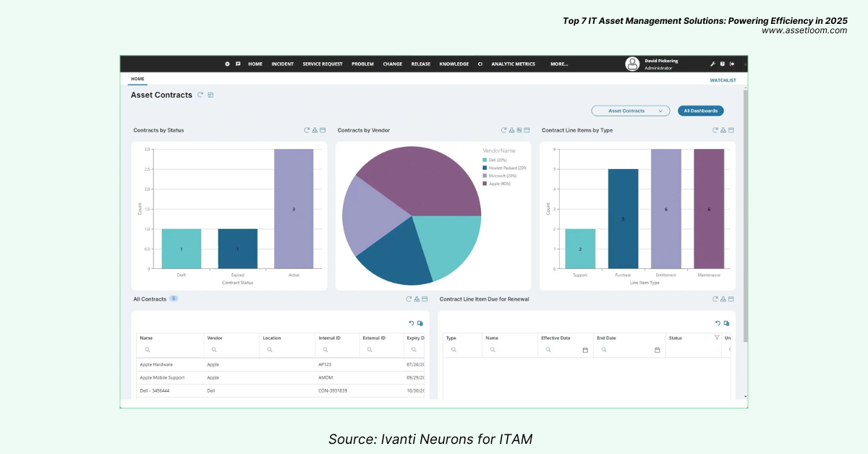Reset the renewal line items table grid
This screenshot has height=454, width=868.
718,323
